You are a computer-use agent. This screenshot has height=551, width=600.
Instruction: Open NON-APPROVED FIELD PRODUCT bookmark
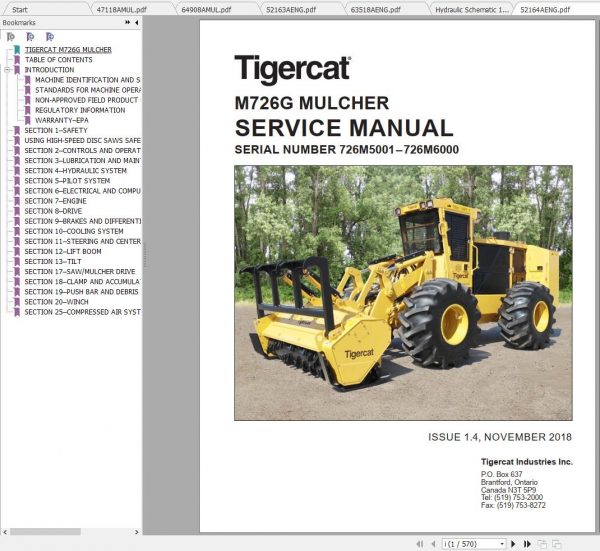point(88,100)
